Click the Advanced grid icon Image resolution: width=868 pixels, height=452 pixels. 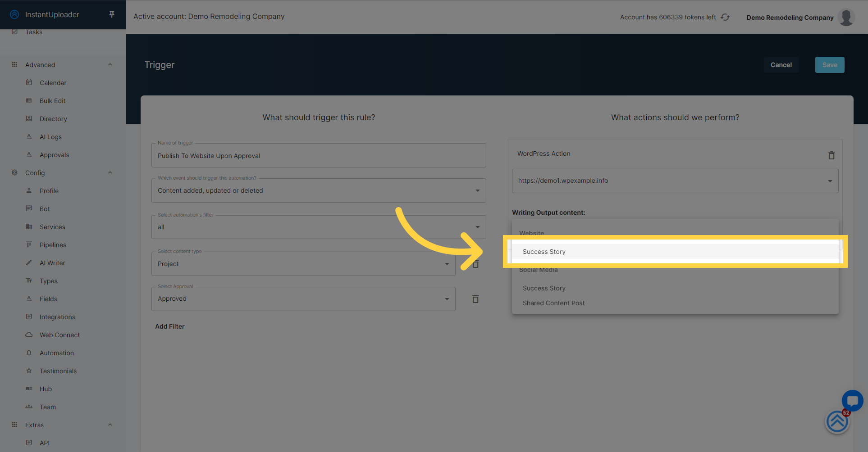pos(14,64)
